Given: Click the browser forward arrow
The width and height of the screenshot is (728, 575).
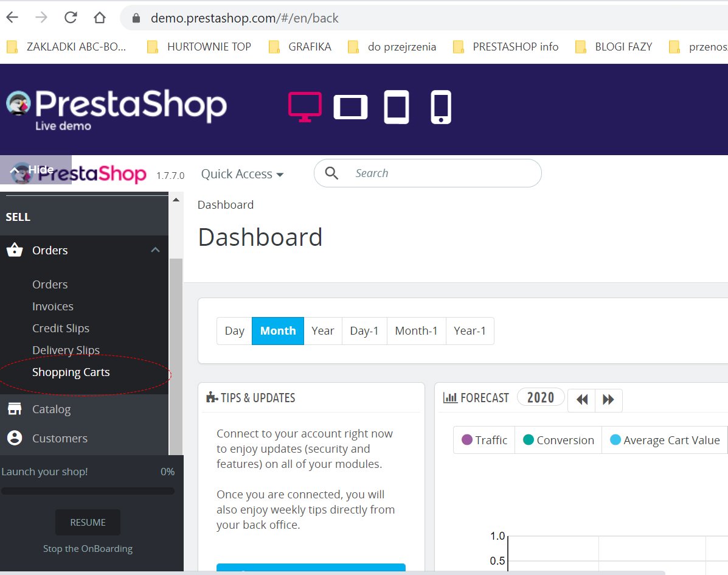Looking at the screenshot, I should point(41,18).
